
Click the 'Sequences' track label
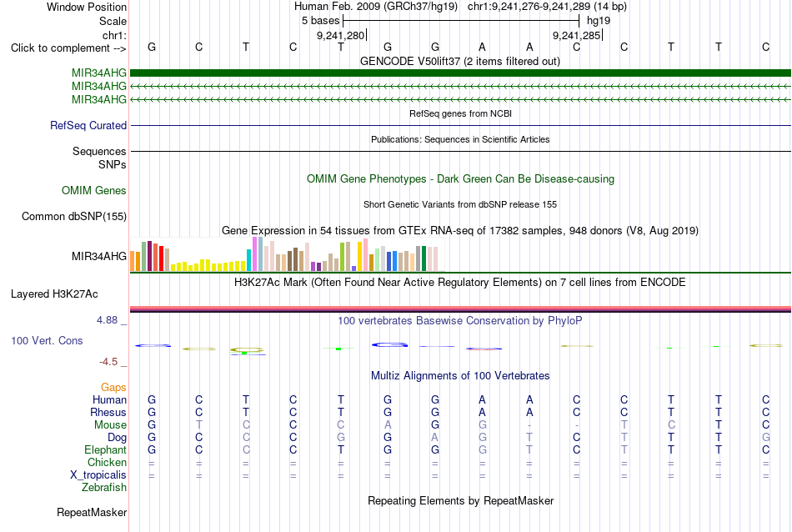click(x=99, y=151)
